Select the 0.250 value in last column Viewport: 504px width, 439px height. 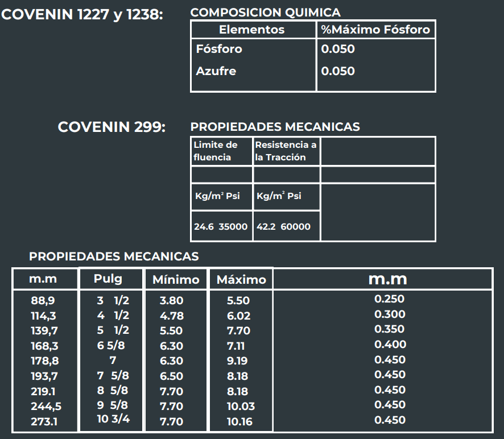click(x=390, y=299)
